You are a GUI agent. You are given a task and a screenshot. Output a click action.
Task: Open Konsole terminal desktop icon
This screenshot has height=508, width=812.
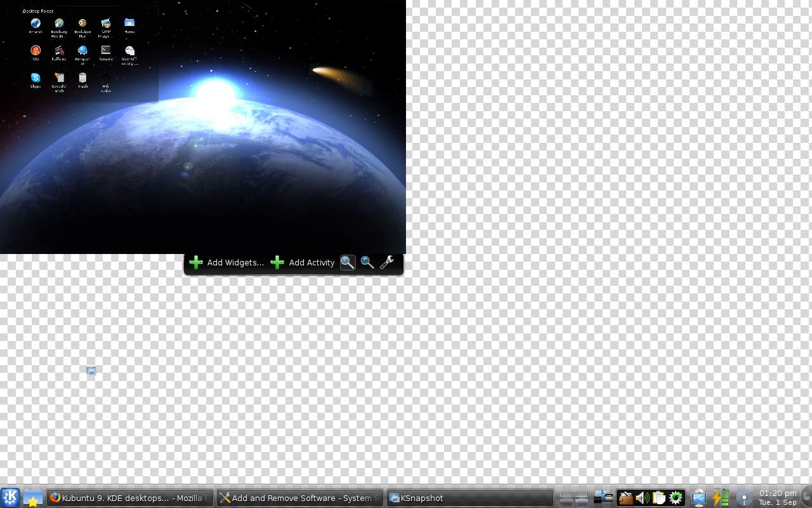106,51
